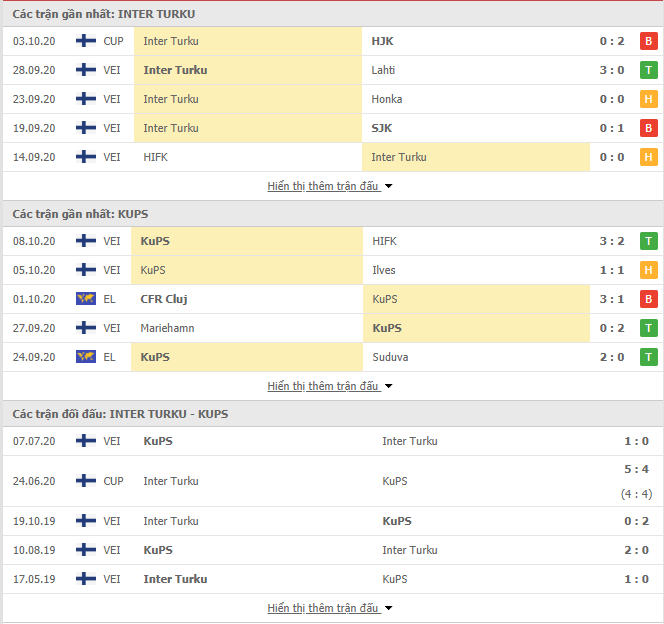Click date 03.10.20
The image size is (664, 624).
[34, 41]
